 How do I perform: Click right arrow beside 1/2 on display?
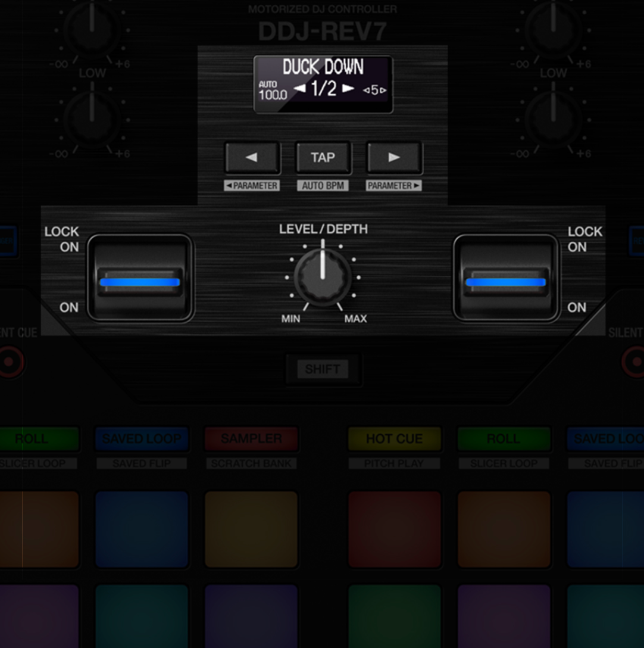tap(348, 89)
